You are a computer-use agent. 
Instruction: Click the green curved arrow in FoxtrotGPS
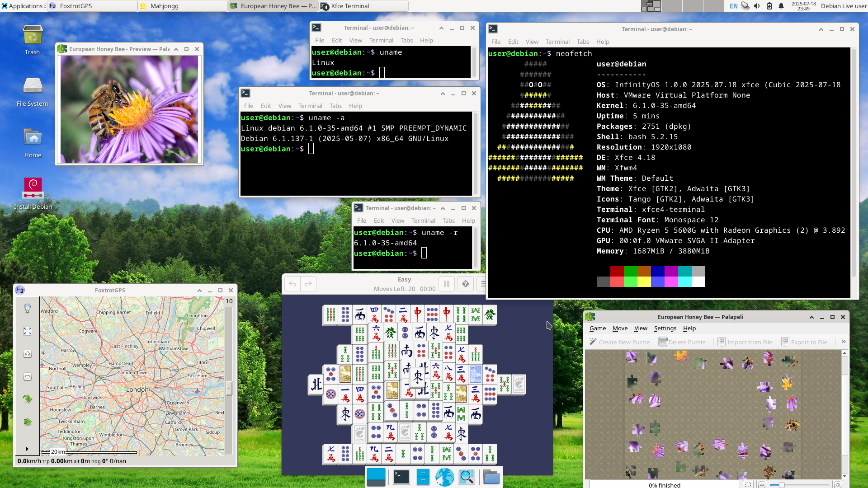28,399
